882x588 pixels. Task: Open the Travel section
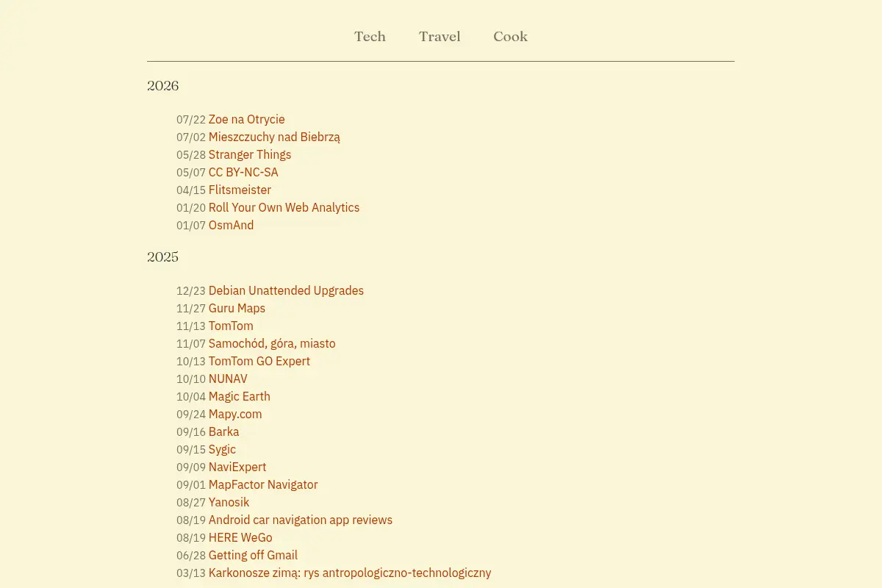pos(440,37)
